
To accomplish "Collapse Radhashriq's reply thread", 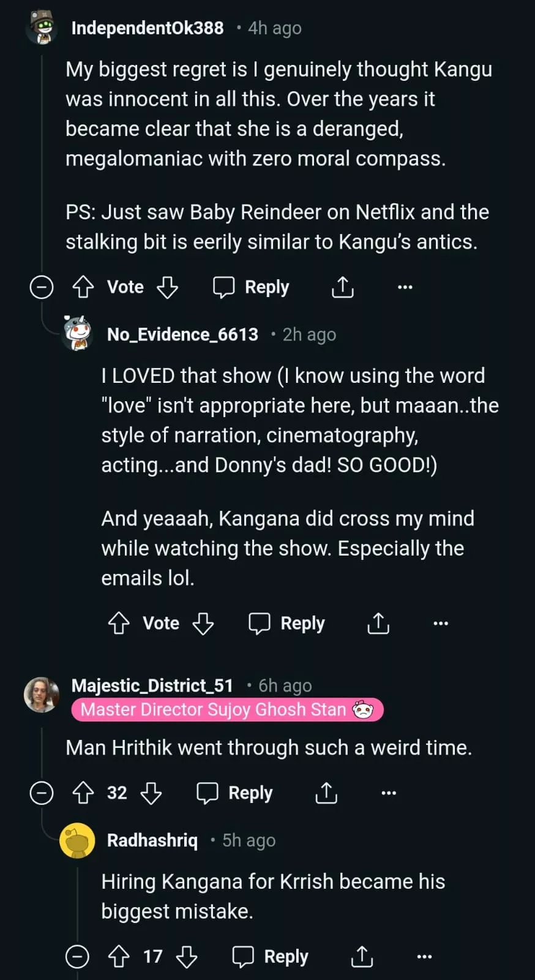I will click(x=77, y=956).
